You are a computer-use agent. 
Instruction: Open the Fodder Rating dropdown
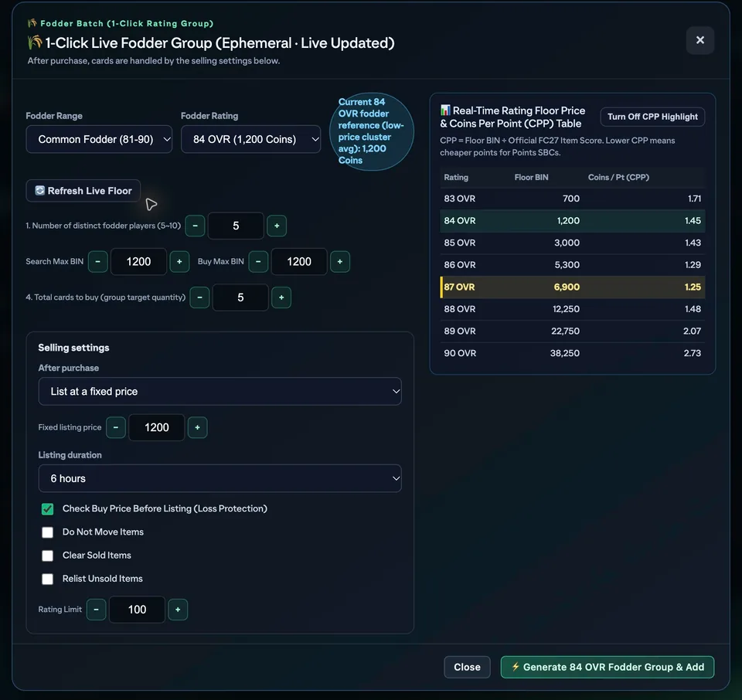[x=250, y=139]
